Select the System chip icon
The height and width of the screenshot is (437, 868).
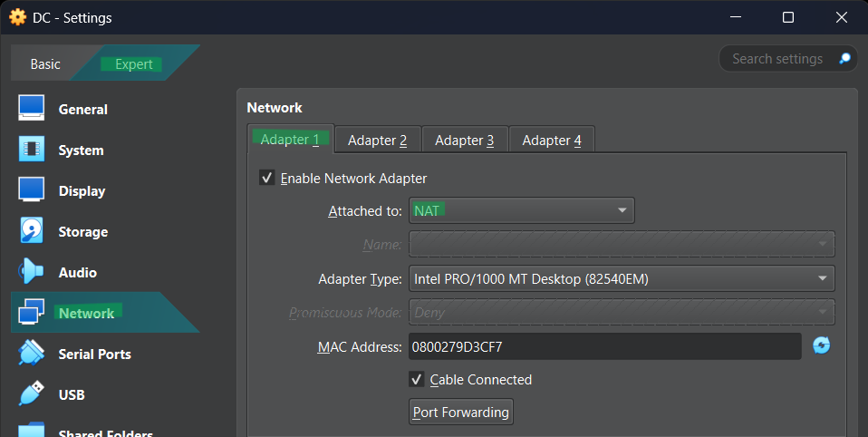coord(32,149)
